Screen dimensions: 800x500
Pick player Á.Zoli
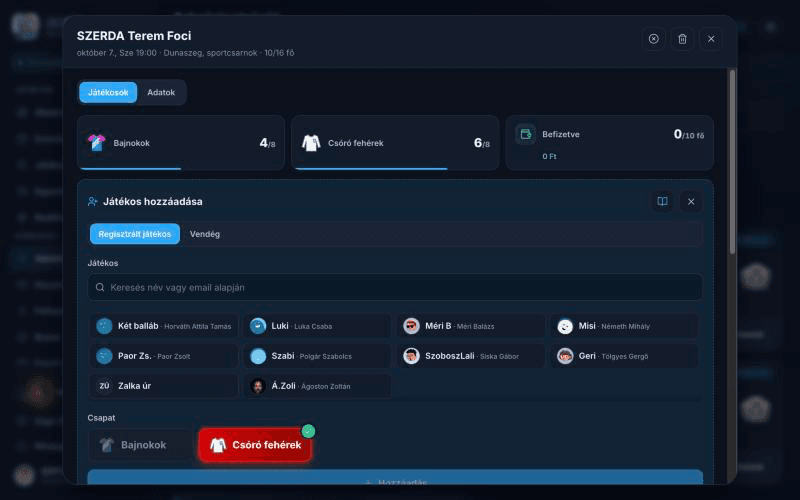[x=317, y=386]
